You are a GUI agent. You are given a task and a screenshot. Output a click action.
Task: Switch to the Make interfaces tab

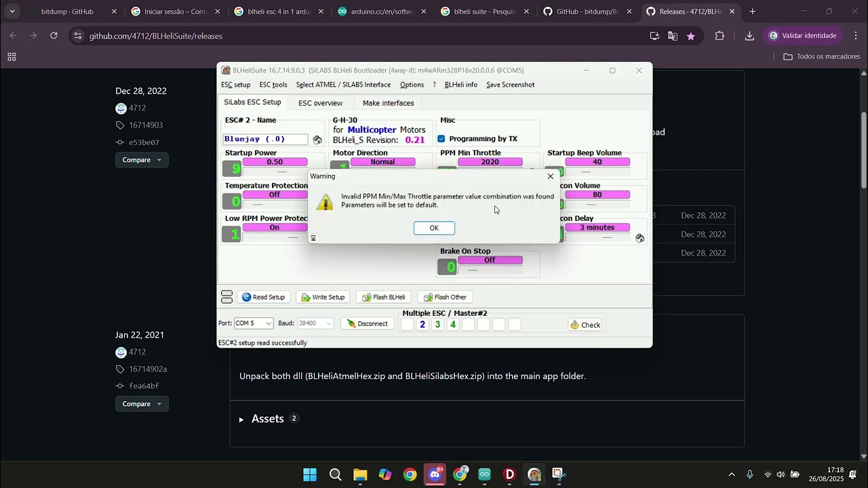click(388, 103)
